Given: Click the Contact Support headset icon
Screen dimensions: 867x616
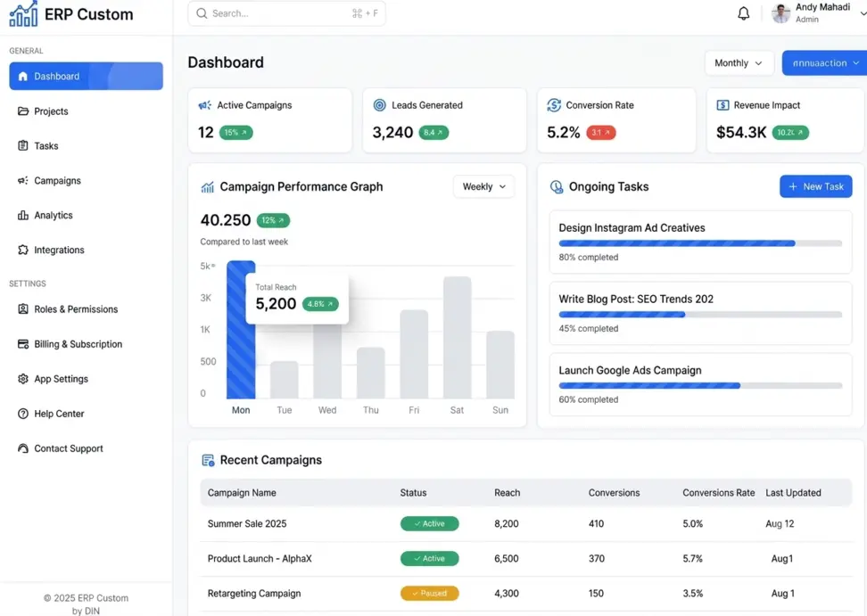Looking at the screenshot, I should tap(22, 448).
